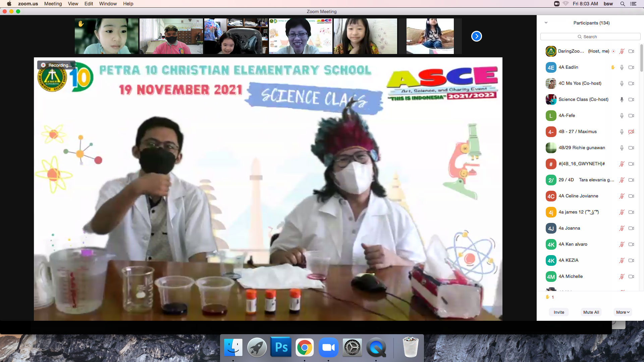Select the thumbnail of the smiling teacher with glasses
644x362 pixels.
tap(301, 36)
